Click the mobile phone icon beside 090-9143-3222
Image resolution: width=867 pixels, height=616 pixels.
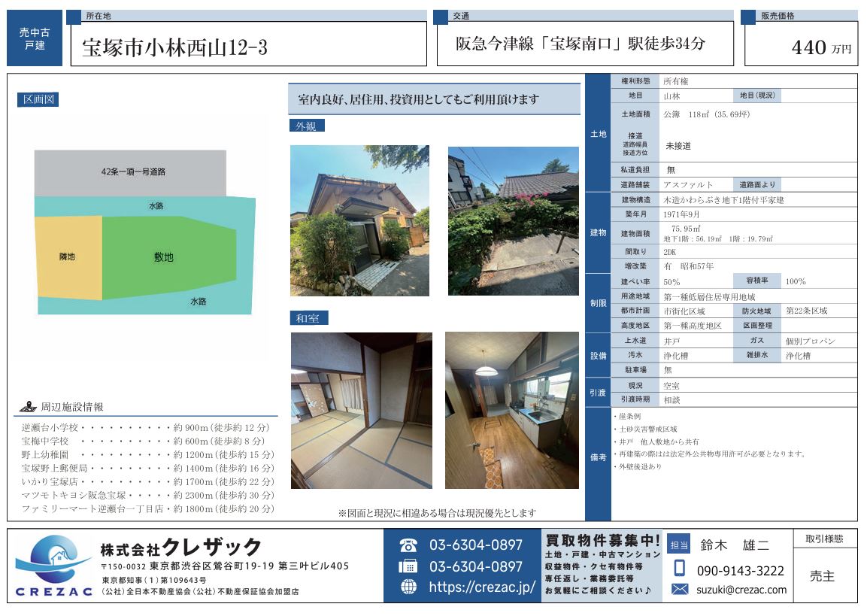680,569
